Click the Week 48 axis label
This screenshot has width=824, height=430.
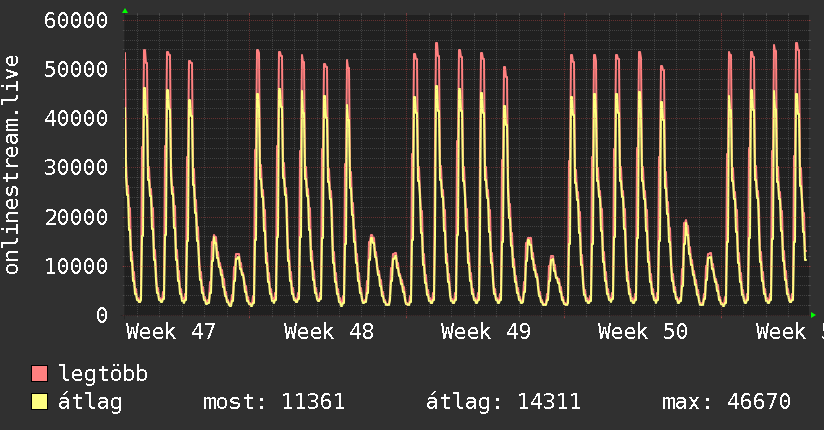point(328,332)
